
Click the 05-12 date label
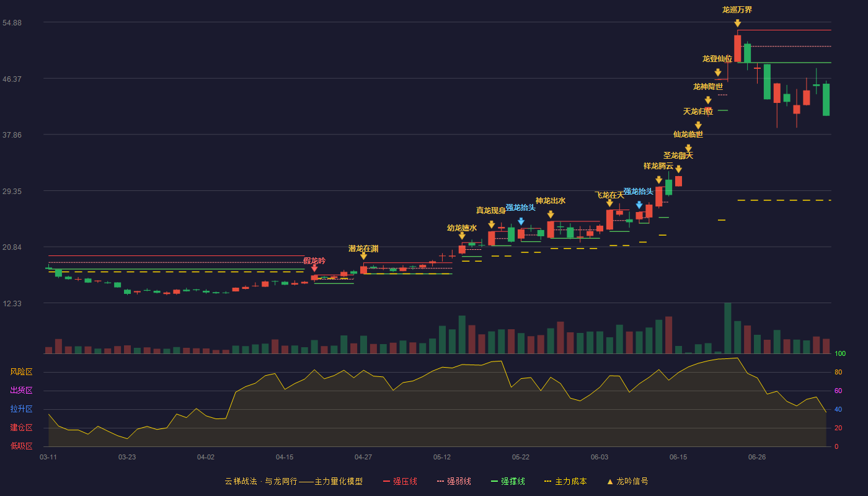(442, 457)
